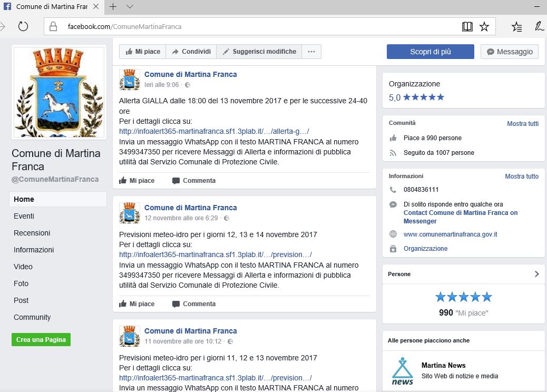The width and height of the screenshot is (547, 392).
Task: Open the Martina News page logo
Action: click(402, 371)
